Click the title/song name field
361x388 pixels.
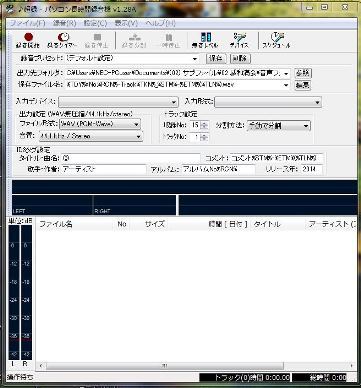(131, 158)
